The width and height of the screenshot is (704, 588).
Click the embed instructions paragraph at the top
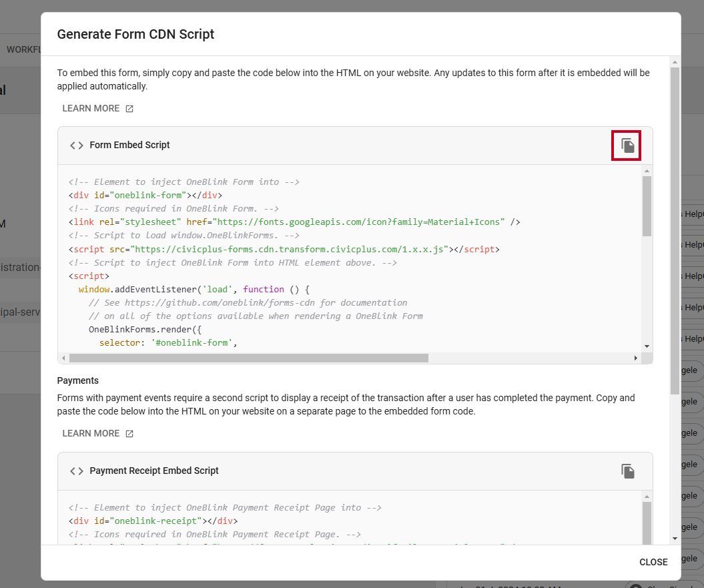354,79
